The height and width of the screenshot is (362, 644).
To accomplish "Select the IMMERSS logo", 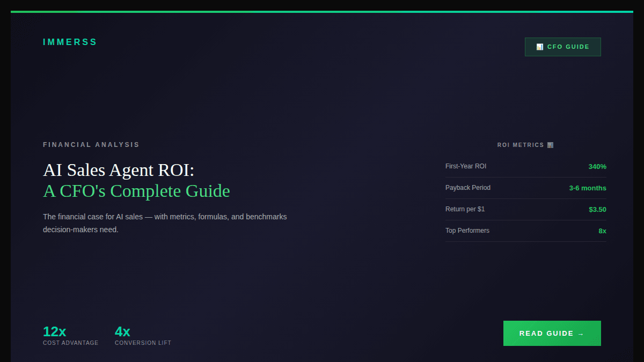I will pyautogui.click(x=70, y=41).
